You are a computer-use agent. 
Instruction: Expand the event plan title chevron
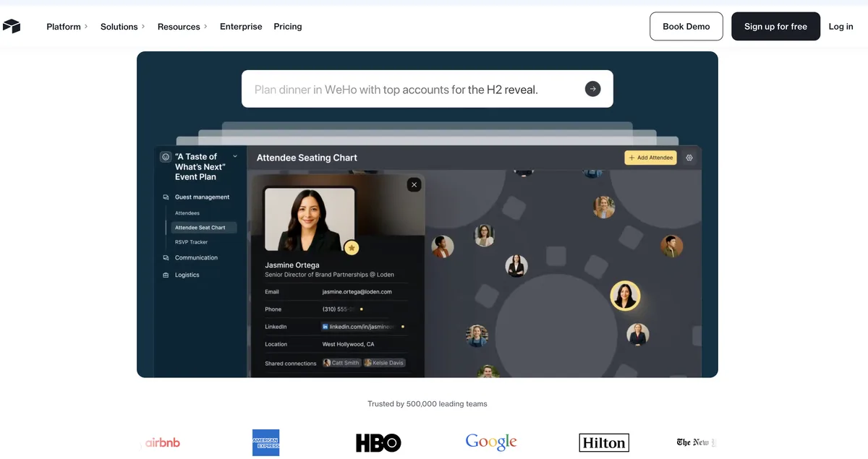coord(235,157)
